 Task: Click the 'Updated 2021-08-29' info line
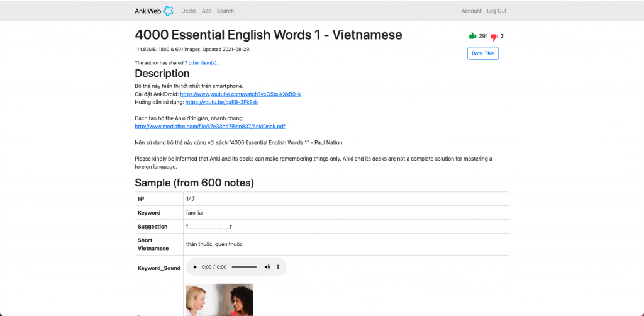pyautogui.click(x=192, y=49)
